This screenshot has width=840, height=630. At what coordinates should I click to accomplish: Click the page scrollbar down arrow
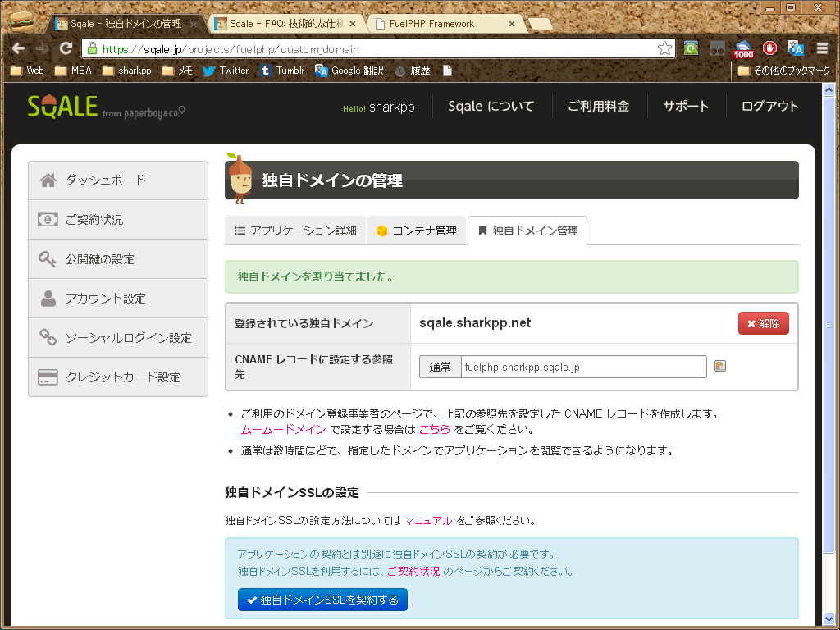click(829, 619)
